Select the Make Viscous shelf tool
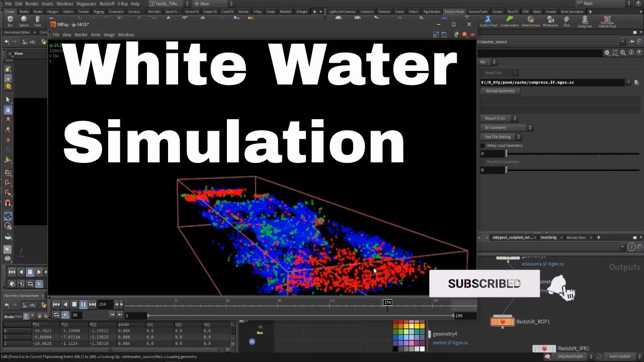This screenshot has height=362, width=644. coord(531,21)
